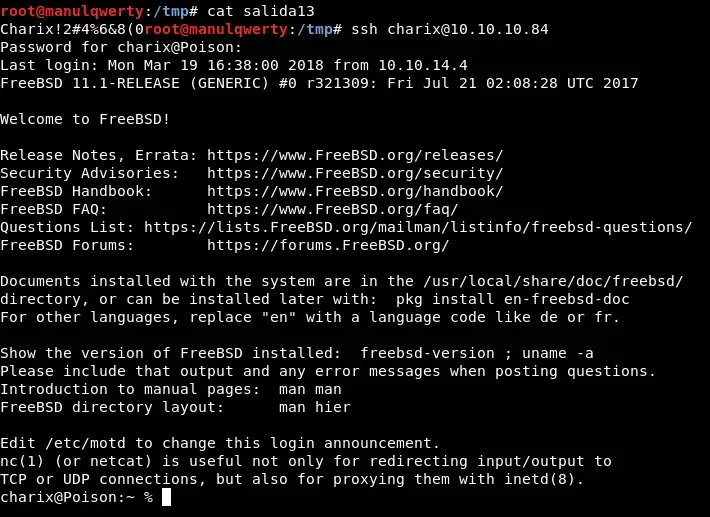Open the FreeBSD Release Notes URL
Image resolution: width=710 pixels, height=517 pixels.
[355, 155]
